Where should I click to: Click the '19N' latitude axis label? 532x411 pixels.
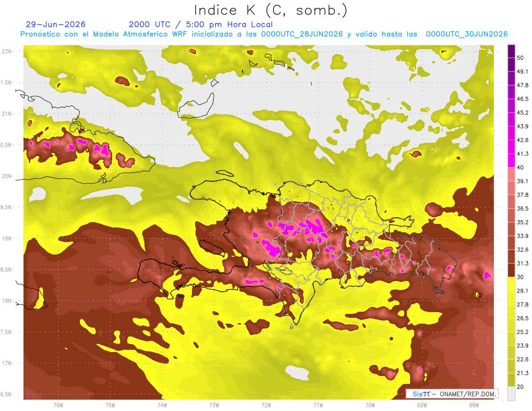point(7,238)
